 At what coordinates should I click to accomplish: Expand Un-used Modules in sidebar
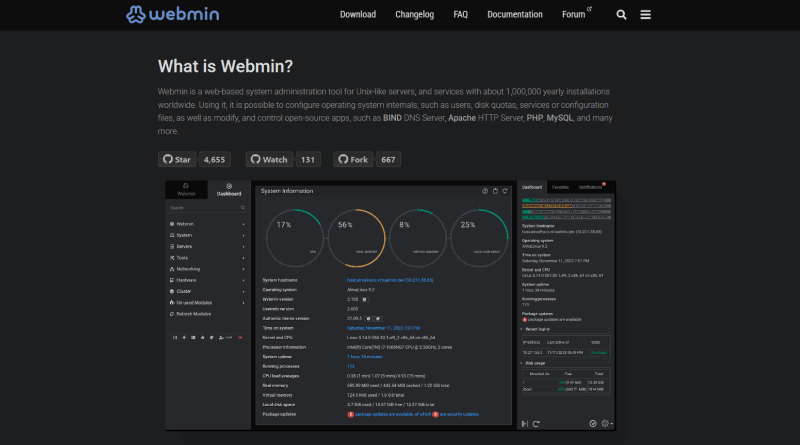tap(207, 303)
